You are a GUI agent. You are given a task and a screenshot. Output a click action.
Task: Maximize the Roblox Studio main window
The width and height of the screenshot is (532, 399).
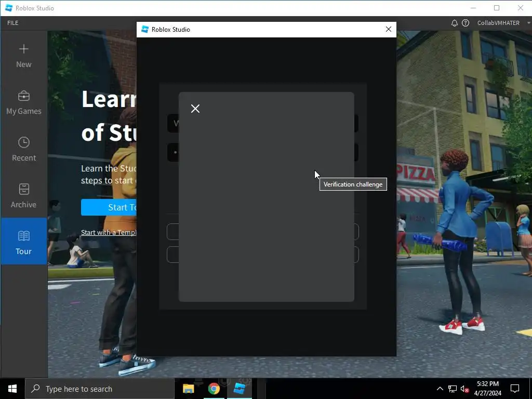click(x=497, y=8)
